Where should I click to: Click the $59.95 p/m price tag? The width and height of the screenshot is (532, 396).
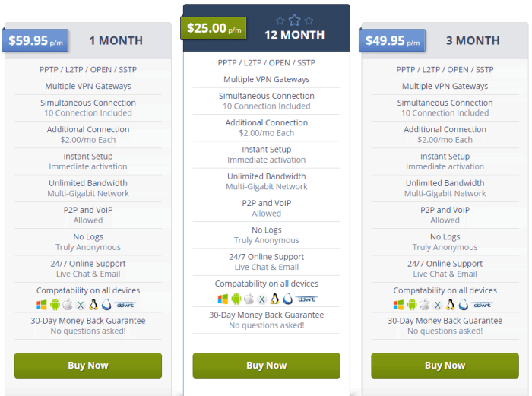[35, 41]
